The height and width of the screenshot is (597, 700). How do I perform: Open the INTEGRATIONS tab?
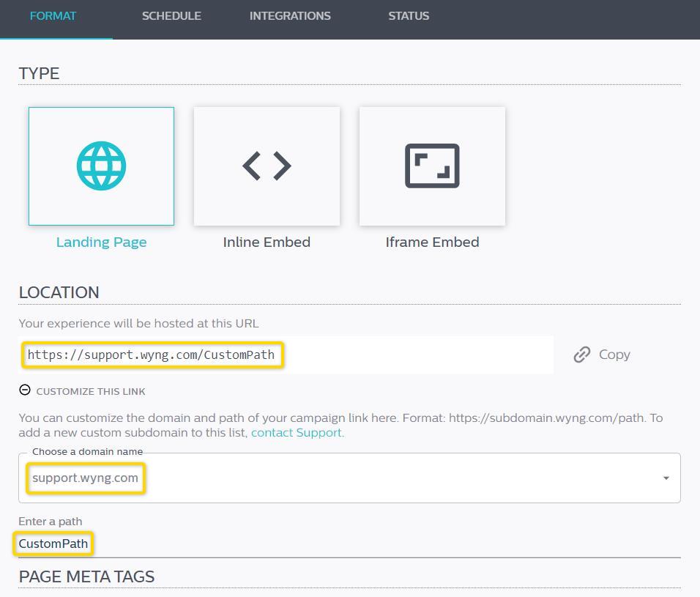[290, 16]
